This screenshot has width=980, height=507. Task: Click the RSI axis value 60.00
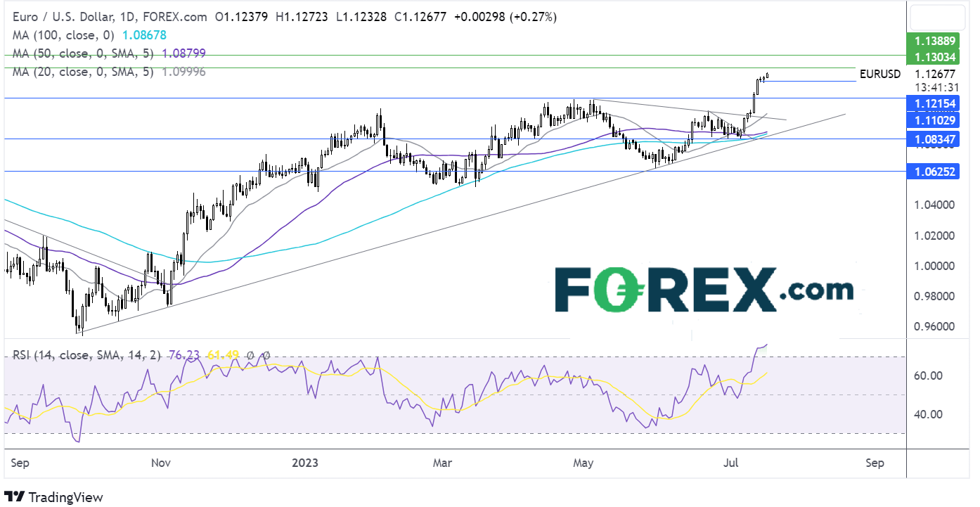tap(928, 376)
